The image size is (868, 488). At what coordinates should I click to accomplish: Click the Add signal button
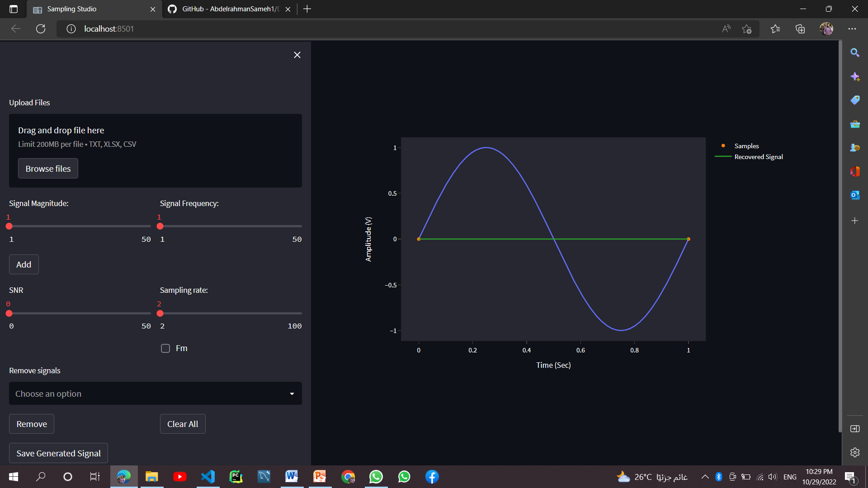(24, 264)
